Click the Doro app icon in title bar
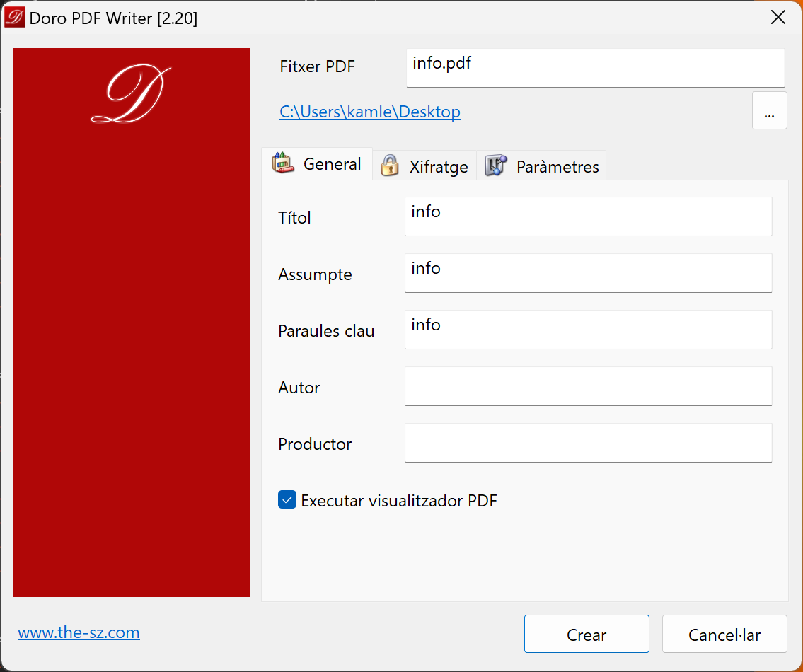 (x=14, y=18)
